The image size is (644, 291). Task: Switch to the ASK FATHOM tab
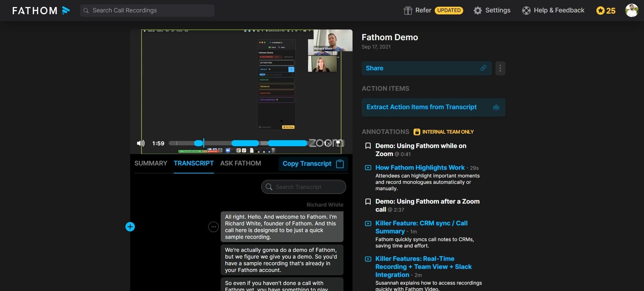tap(240, 163)
